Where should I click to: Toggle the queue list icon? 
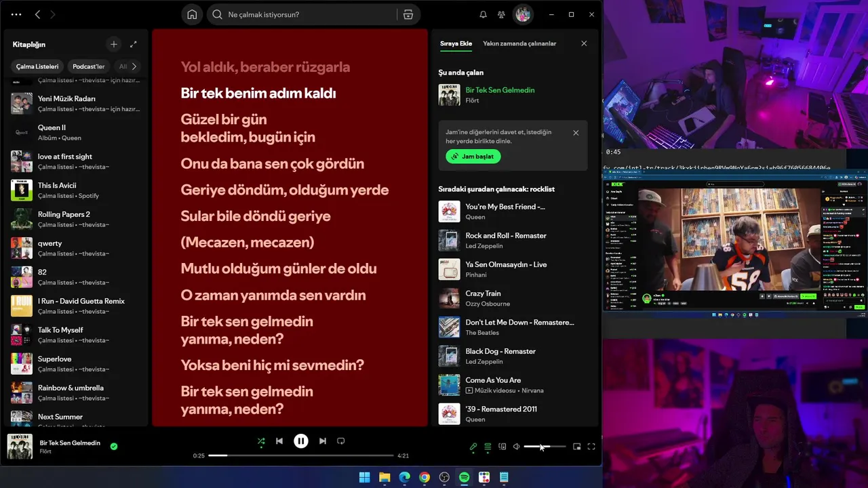pos(488,447)
